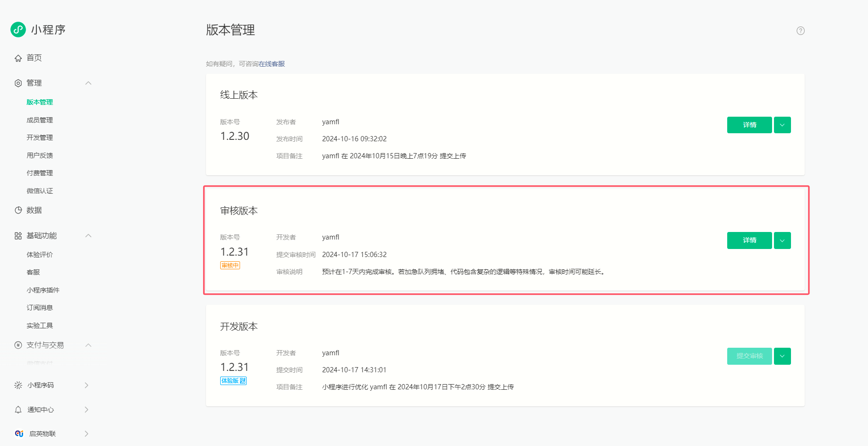Click the 通知中心 label in sidebar
This screenshot has height=446, width=868.
(x=41, y=410)
